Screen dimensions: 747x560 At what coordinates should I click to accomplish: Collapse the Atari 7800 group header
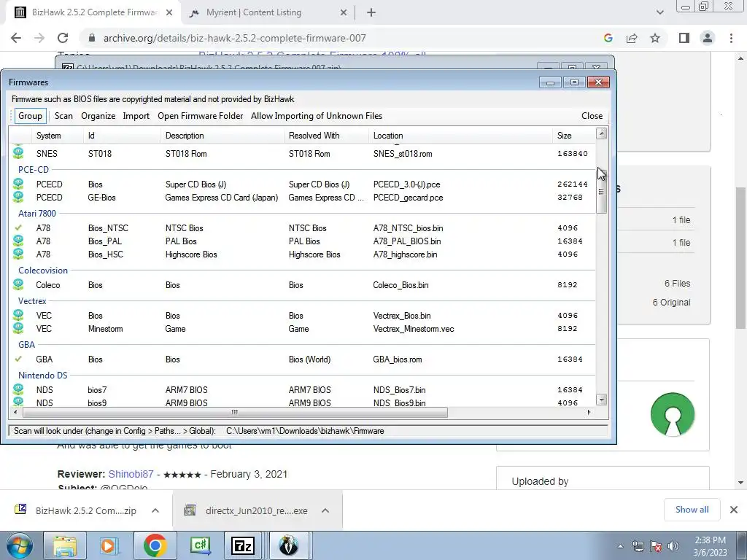[x=36, y=214]
